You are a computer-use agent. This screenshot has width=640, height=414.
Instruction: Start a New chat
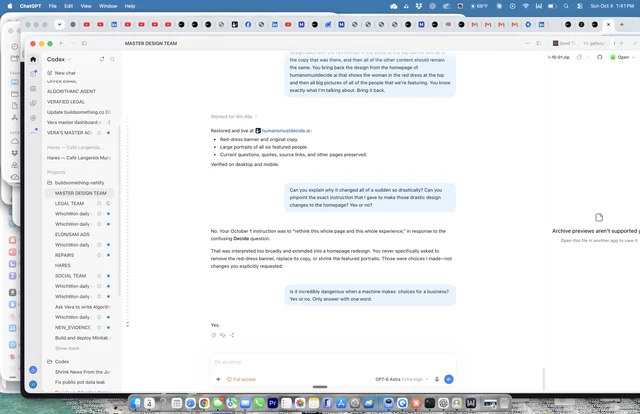point(61,73)
